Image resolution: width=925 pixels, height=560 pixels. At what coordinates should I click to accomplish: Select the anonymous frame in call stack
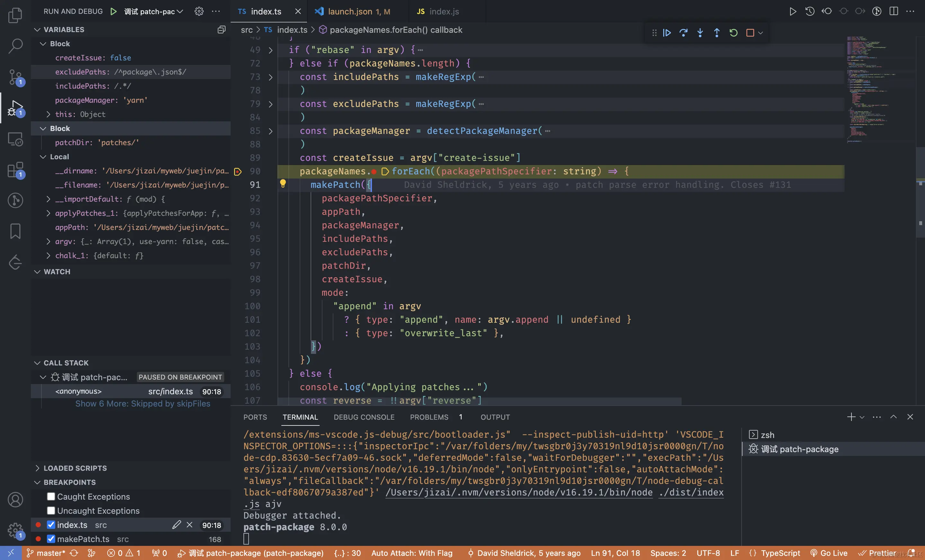pos(131,391)
